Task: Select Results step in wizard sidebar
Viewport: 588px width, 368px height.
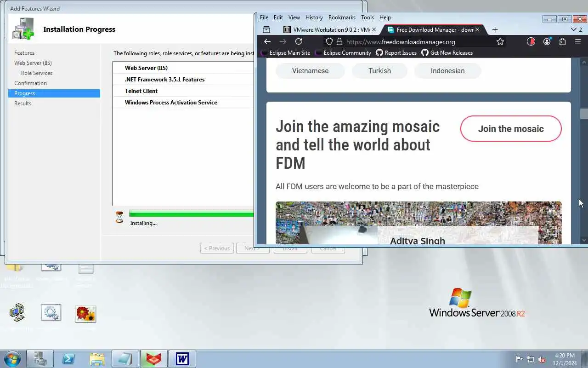Action: [x=23, y=103]
